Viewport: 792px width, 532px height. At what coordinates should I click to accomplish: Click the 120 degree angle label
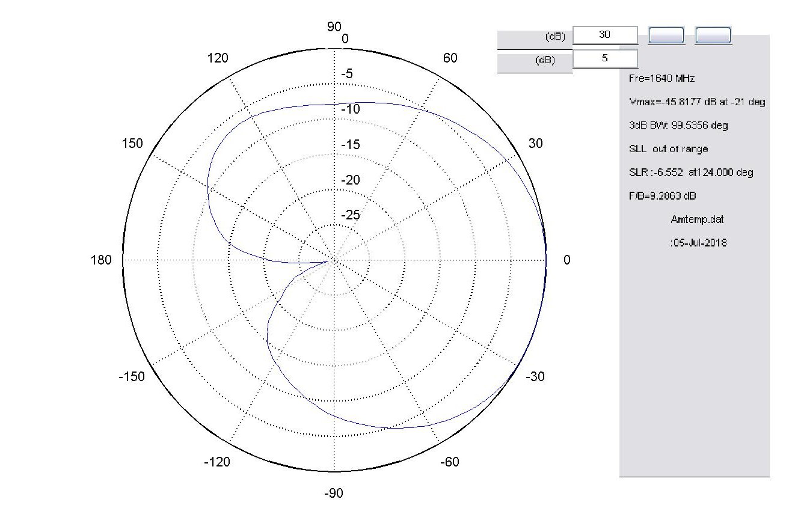[x=218, y=58]
